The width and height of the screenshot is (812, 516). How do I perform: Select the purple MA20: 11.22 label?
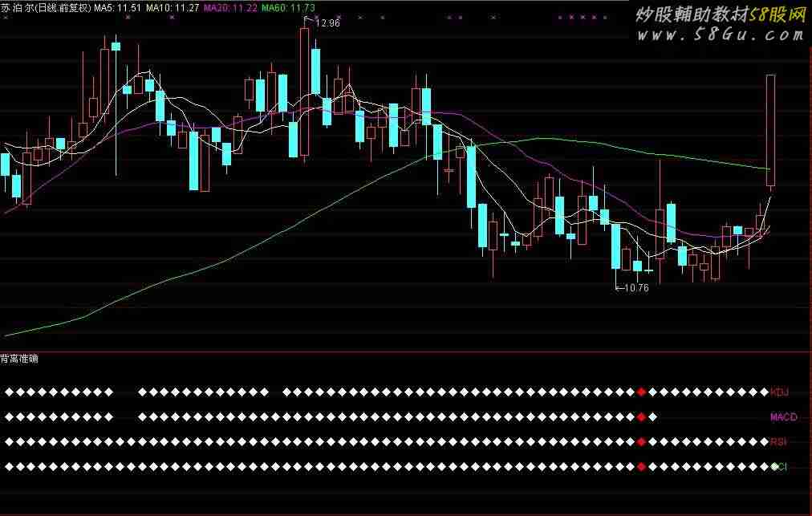[x=230, y=8]
